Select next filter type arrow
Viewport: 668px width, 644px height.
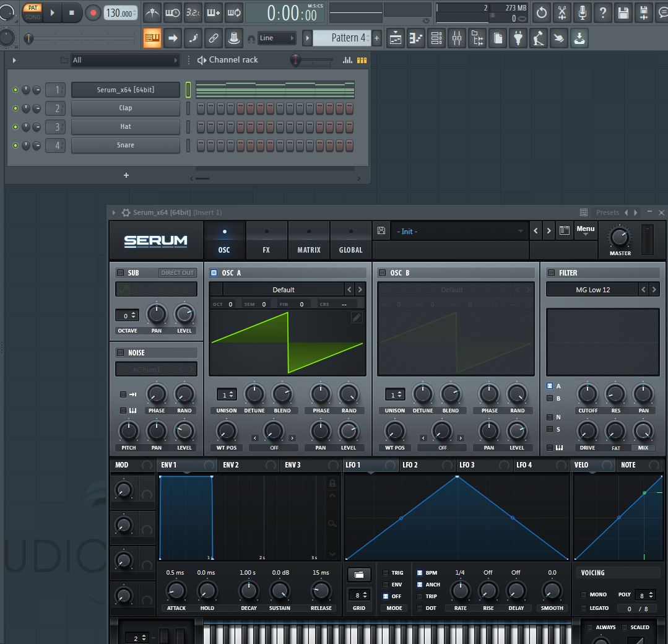pyautogui.click(x=654, y=290)
